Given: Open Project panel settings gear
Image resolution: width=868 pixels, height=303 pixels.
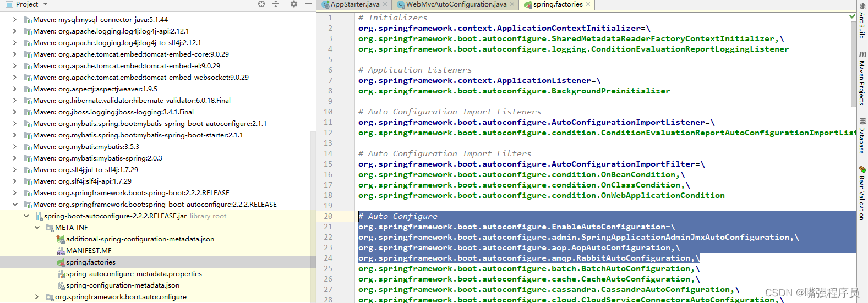Looking at the screenshot, I should [x=293, y=4].
